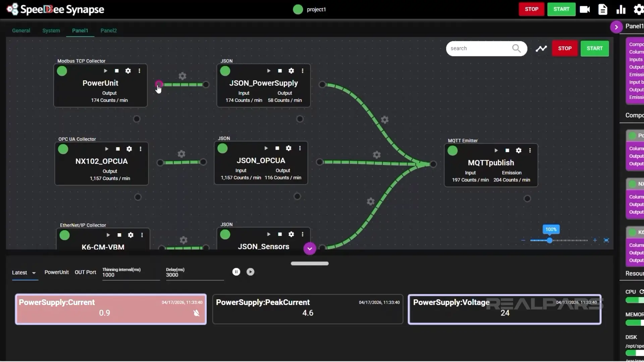
Task: Open gear on NX102_OPCUA to JSON_OPCUA link
Action: 181,154
